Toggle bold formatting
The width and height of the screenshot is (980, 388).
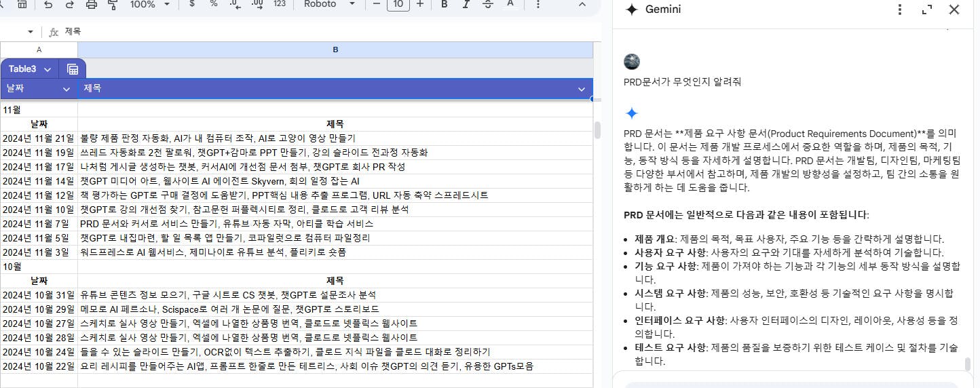click(444, 4)
